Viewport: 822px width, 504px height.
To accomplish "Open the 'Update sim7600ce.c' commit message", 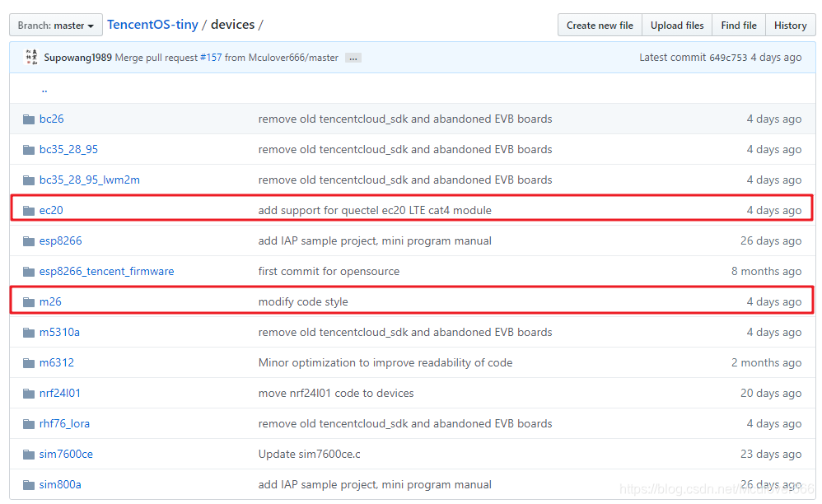I will click(310, 455).
